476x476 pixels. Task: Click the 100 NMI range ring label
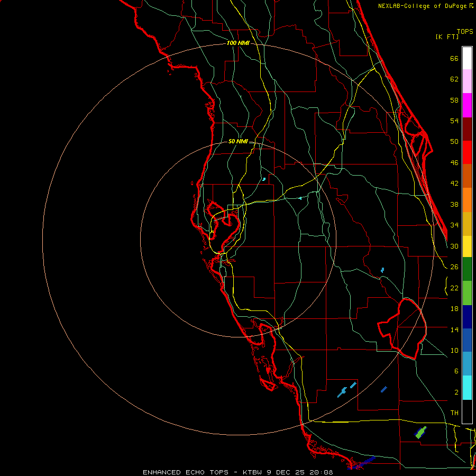pos(238,43)
